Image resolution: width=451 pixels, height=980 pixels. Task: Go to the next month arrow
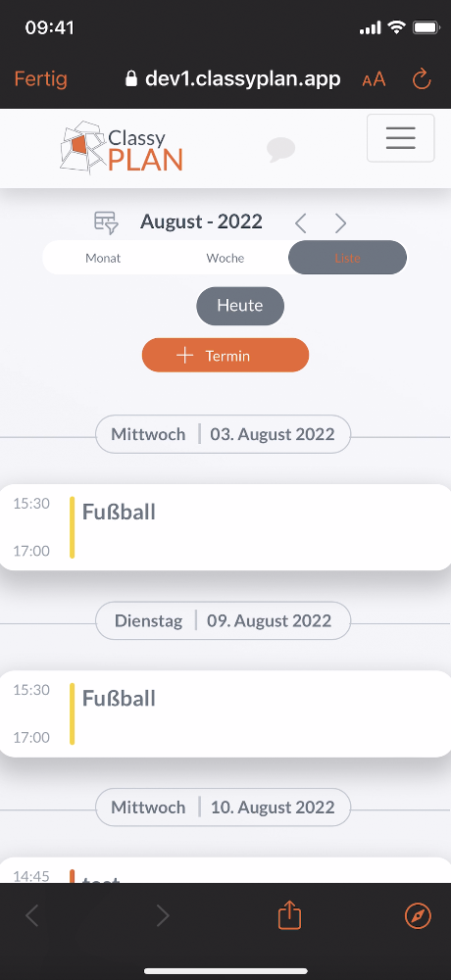coord(340,222)
